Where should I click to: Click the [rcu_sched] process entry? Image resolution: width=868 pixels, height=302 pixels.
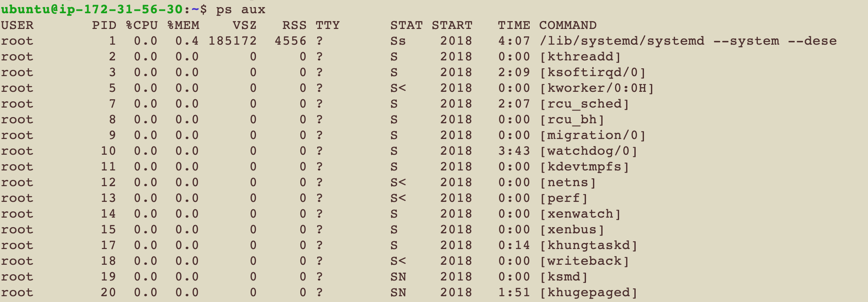coord(584,104)
